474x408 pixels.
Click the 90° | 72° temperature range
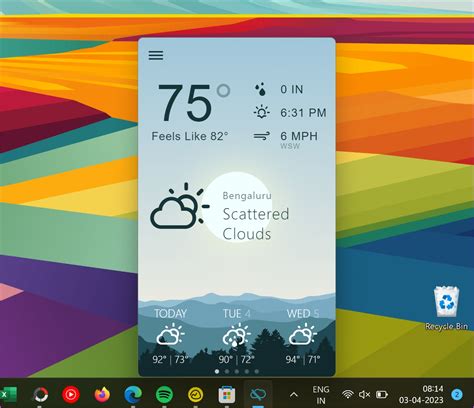coord(237,360)
